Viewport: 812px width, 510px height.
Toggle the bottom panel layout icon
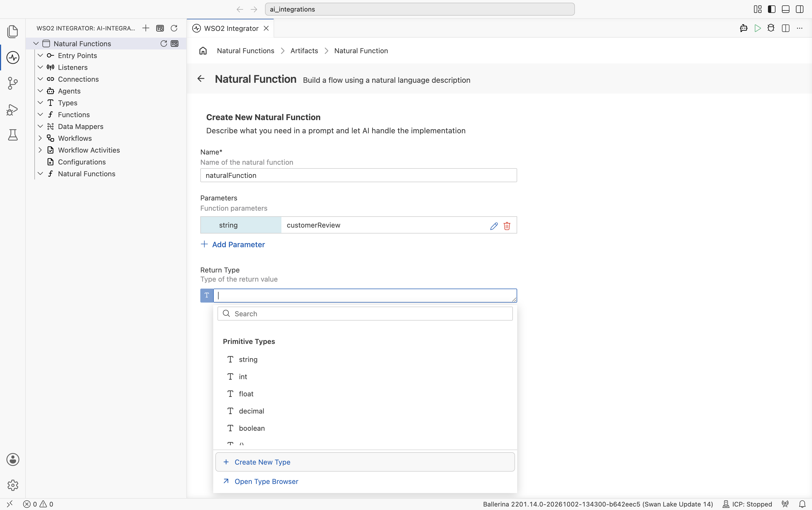coord(785,9)
